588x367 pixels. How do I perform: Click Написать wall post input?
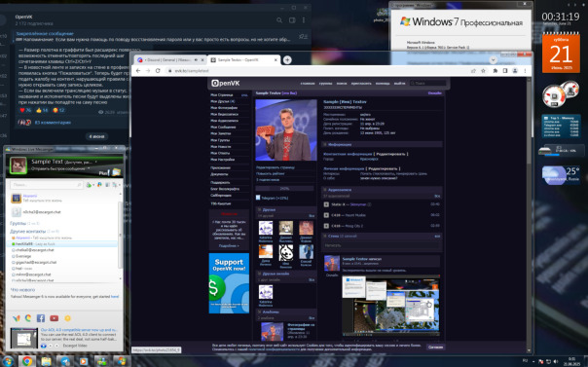(383, 245)
